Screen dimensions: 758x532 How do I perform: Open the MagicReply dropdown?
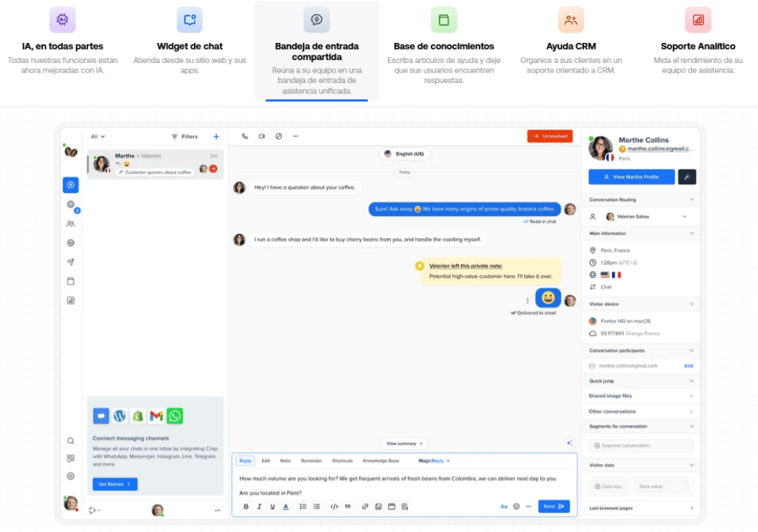[434, 460]
